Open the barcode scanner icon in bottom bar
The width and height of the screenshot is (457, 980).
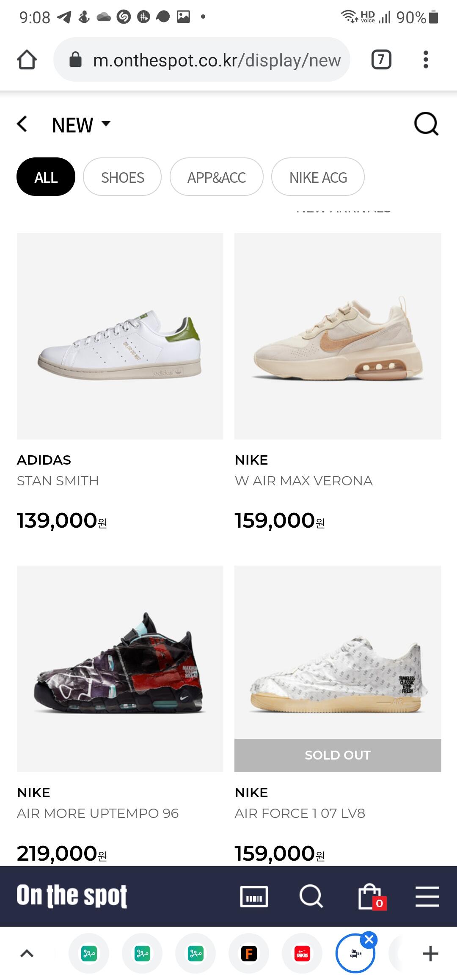[254, 896]
